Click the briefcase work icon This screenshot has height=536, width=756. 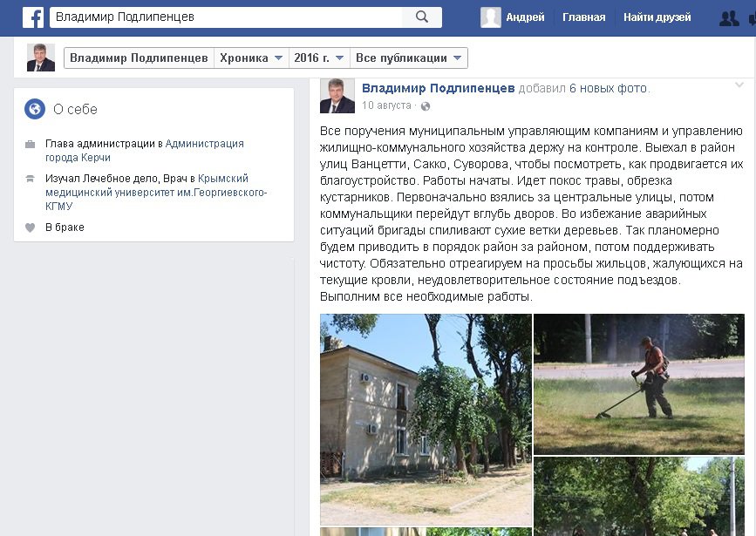coord(30,144)
